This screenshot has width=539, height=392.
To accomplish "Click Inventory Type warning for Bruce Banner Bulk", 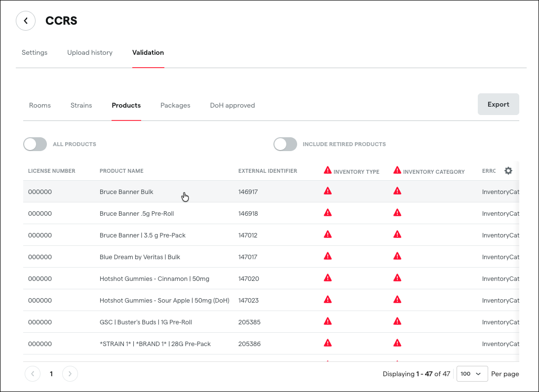I will (x=328, y=191).
